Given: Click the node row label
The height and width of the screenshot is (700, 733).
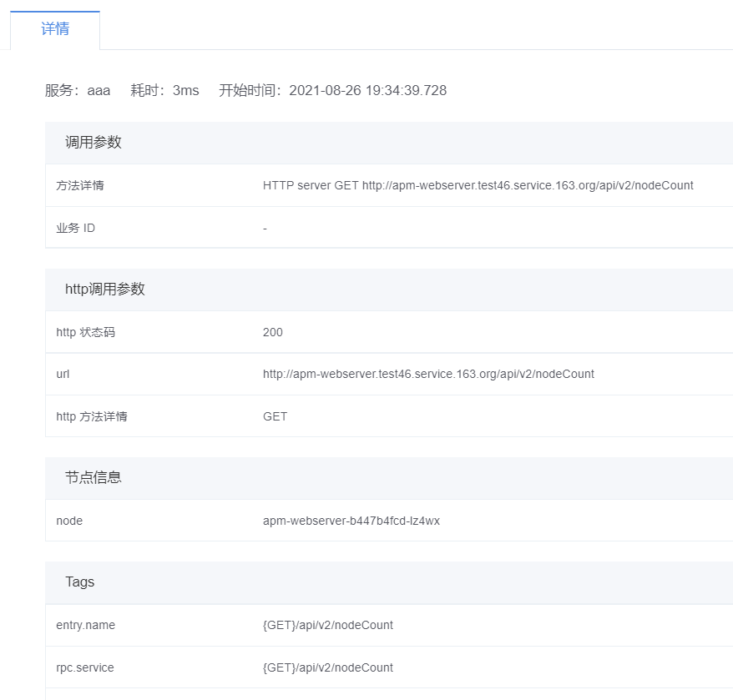Looking at the screenshot, I should 69,521.
